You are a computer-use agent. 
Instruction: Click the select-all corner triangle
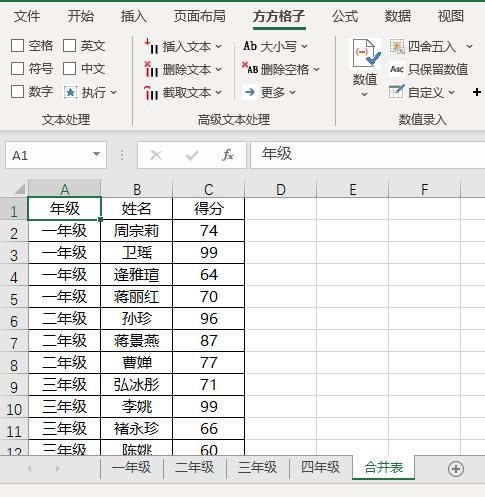(20, 189)
